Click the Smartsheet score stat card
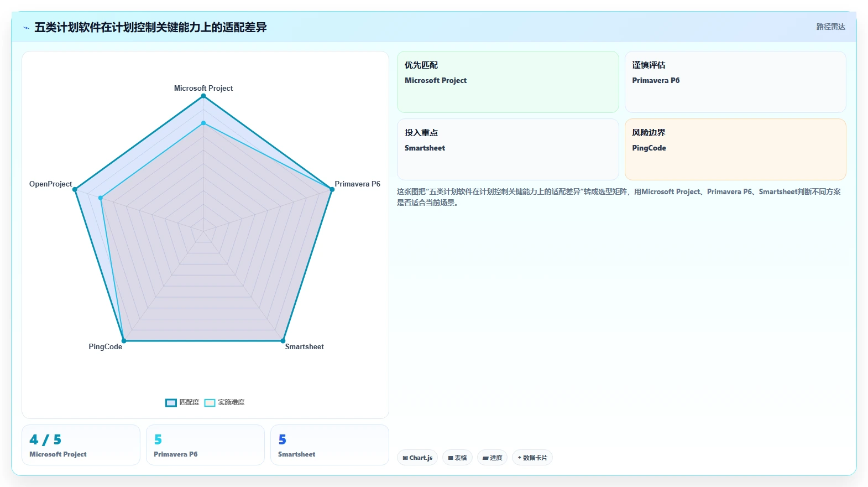Viewport: 868px width, 487px height. click(x=330, y=445)
